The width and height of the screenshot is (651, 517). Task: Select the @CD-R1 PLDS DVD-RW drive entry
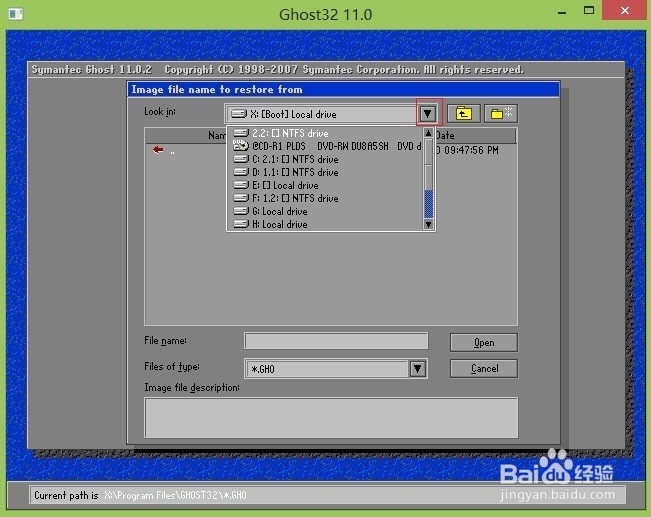[x=325, y=146]
